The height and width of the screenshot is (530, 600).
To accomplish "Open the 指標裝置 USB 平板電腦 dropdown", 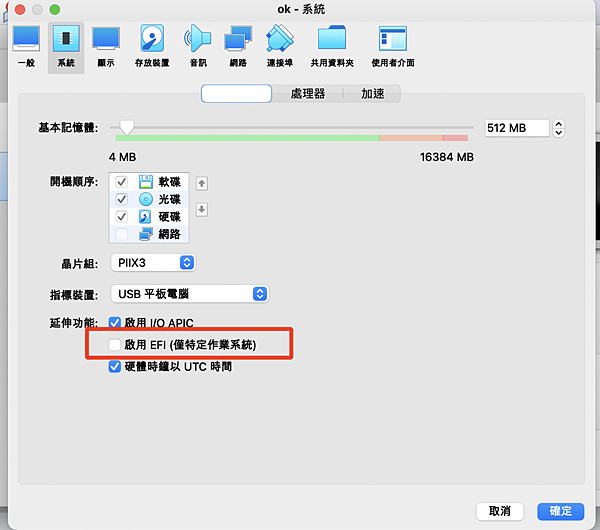I will [190, 294].
